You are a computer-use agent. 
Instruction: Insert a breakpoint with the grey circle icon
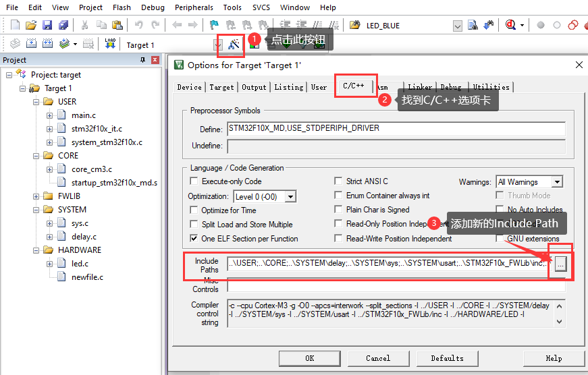(x=540, y=25)
